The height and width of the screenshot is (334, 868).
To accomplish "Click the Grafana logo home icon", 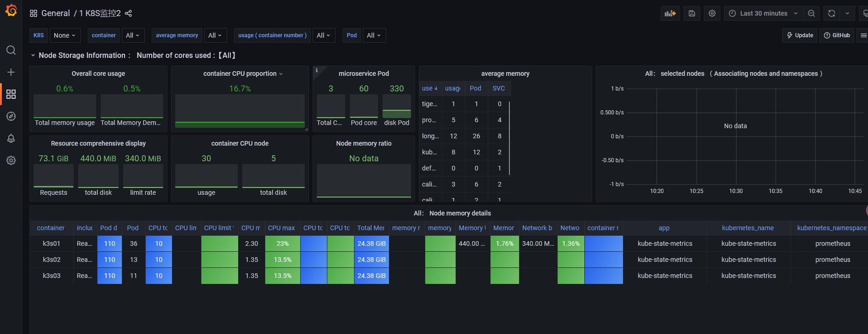I will [11, 11].
